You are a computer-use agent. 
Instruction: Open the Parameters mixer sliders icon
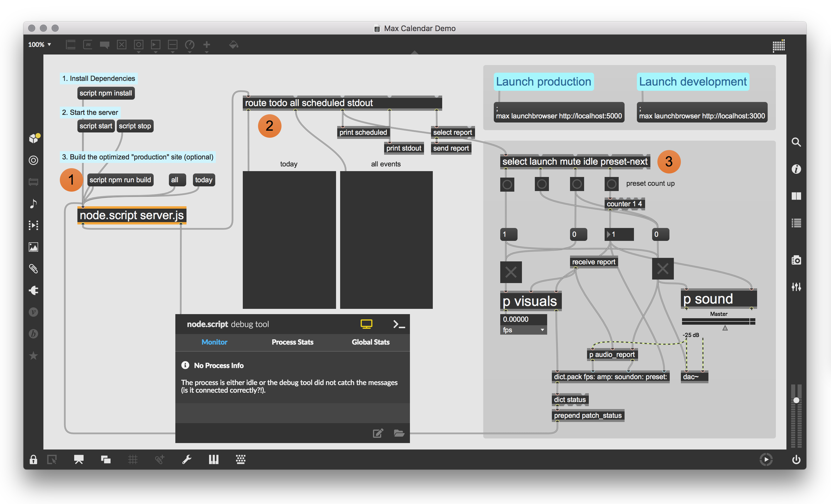[796, 287]
